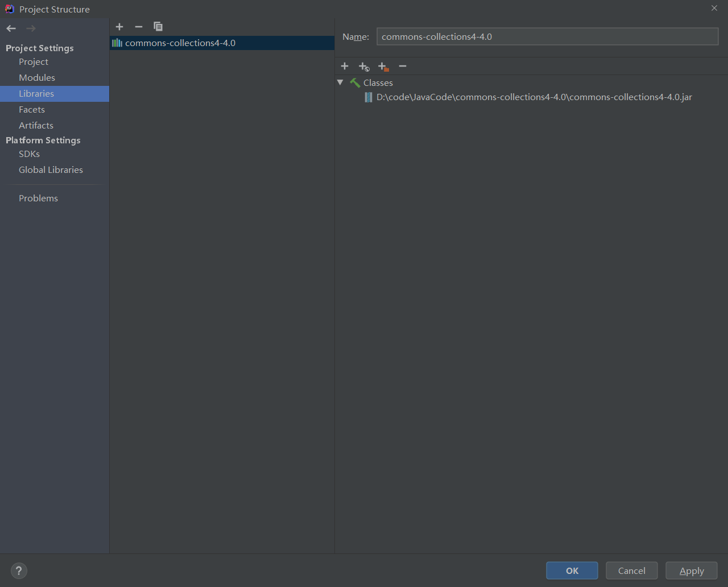728x587 pixels.
Task: Click the exclude roots icon
Action: [383, 67]
